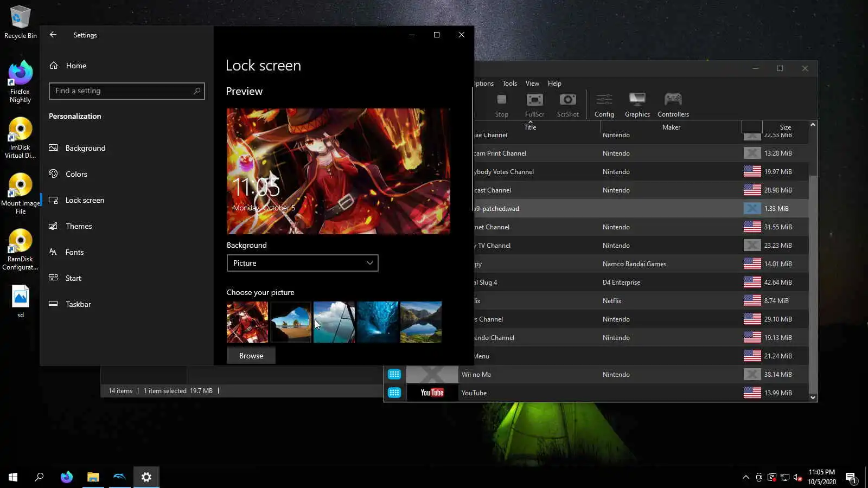Open taskbar Search
Viewport: 868px width, 488px height.
[39, 477]
